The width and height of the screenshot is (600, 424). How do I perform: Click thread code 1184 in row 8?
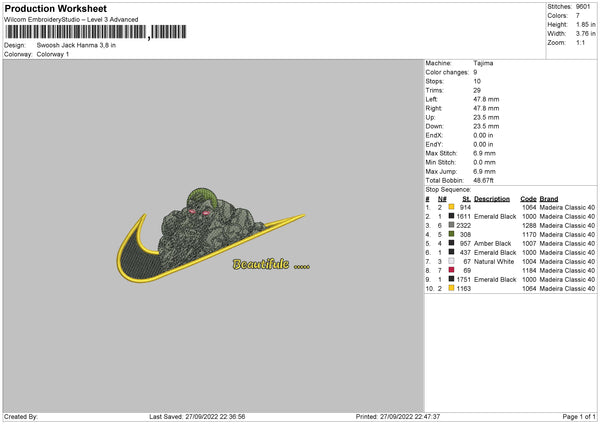529,271
